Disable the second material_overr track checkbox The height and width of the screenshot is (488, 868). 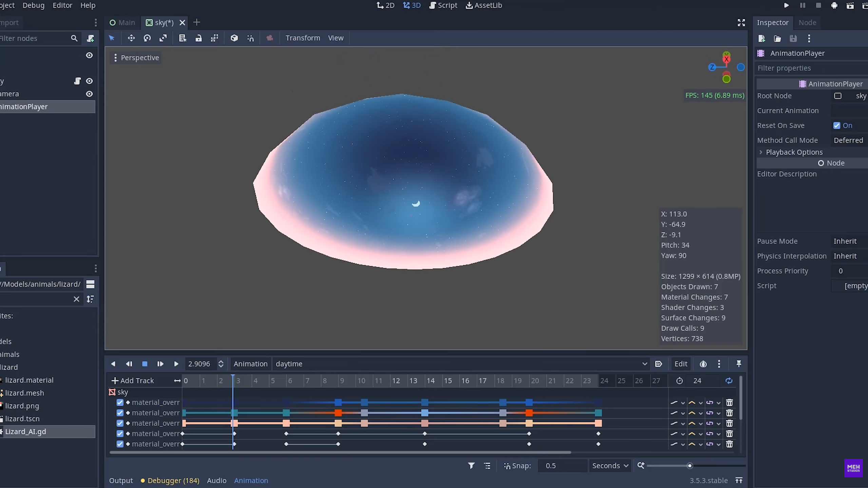(x=120, y=413)
